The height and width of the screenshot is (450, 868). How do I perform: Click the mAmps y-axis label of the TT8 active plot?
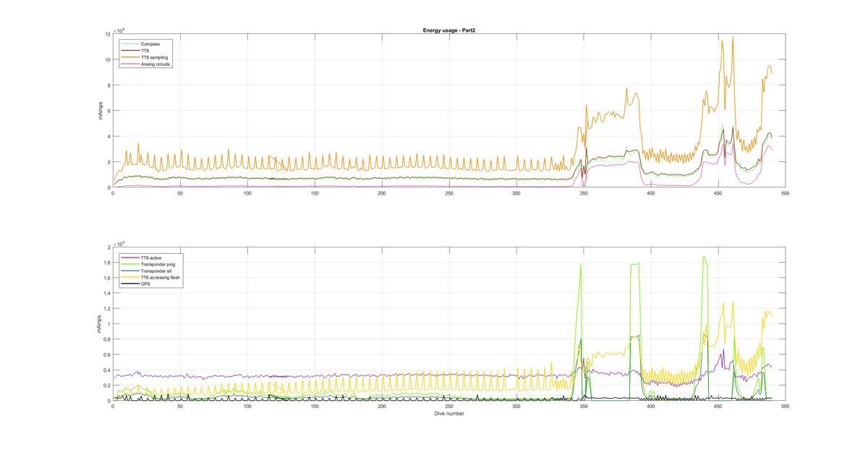[98, 324]
